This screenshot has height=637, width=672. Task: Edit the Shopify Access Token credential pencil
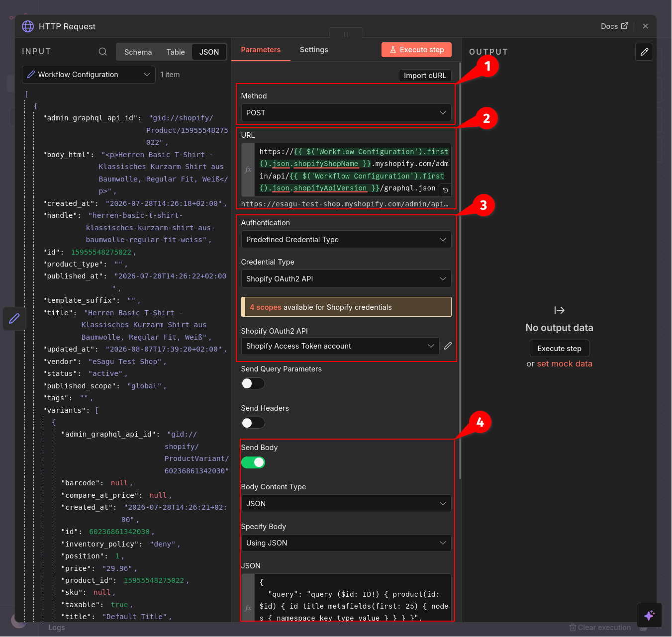448,346
